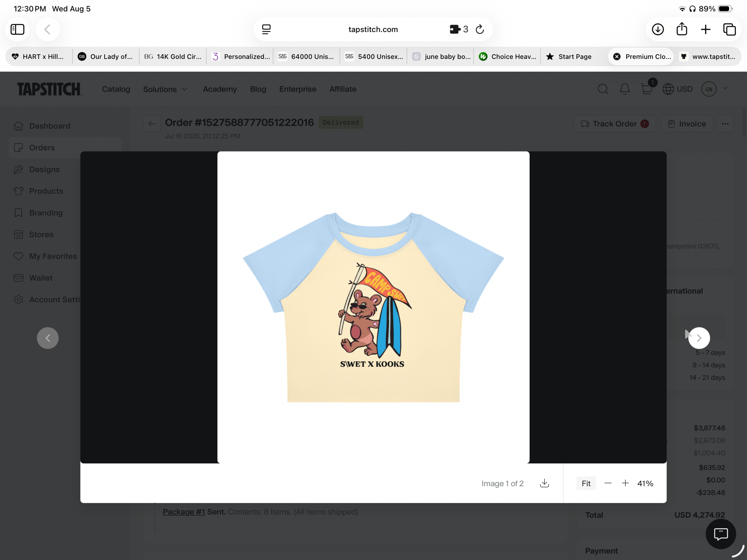The height and width of the screenshot is (560, 747).
Task: Open Orders in the sidebar
Action: click(65, 148)
